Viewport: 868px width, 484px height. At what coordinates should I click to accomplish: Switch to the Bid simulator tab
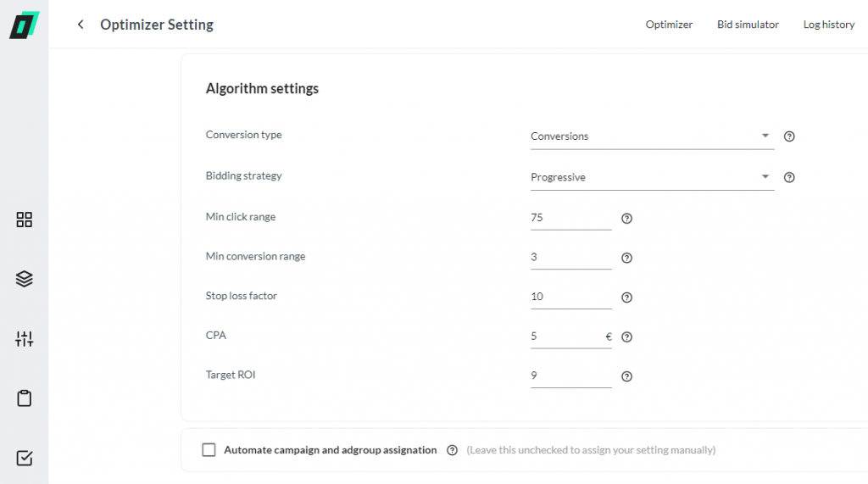748,25
